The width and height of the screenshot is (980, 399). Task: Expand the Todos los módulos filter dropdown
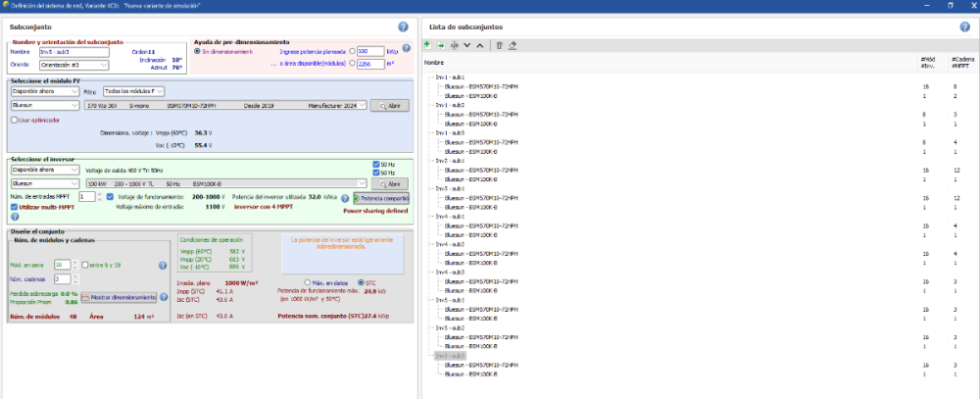[133, 91]
